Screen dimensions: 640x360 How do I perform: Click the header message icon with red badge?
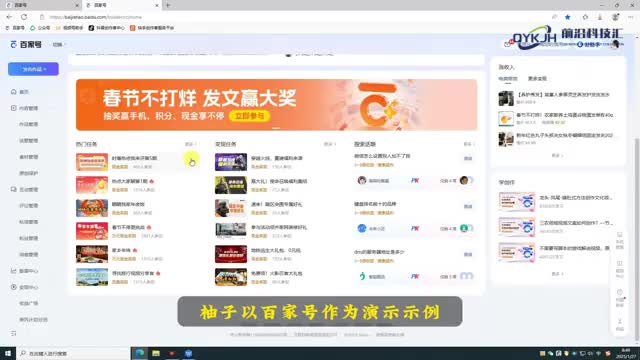(508, 44)
